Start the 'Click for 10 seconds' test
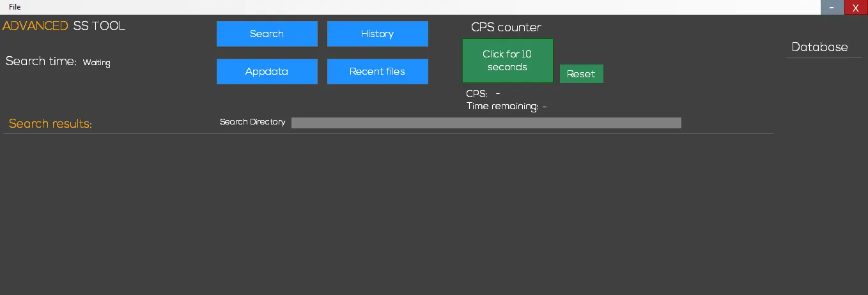Image resolution: width=868 pixels, height=295 pixels. click(x=508, y=61)
